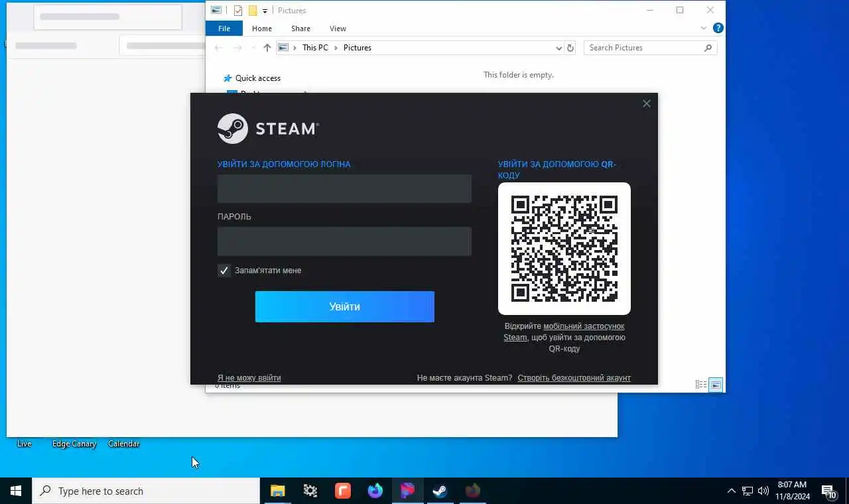The image size is (849, 504).
Task: Expand the Explorer ribbon chevron
Action: point(704,29)
